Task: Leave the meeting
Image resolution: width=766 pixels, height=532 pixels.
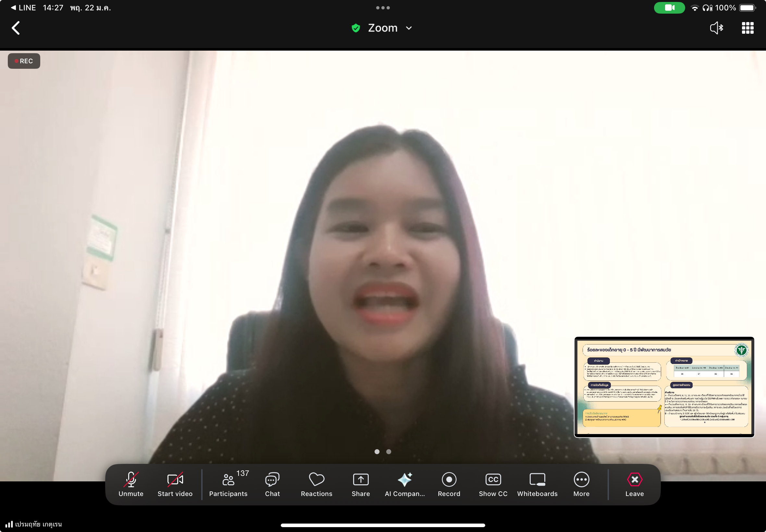Action: pyautogui.click(x=634, y=484)
